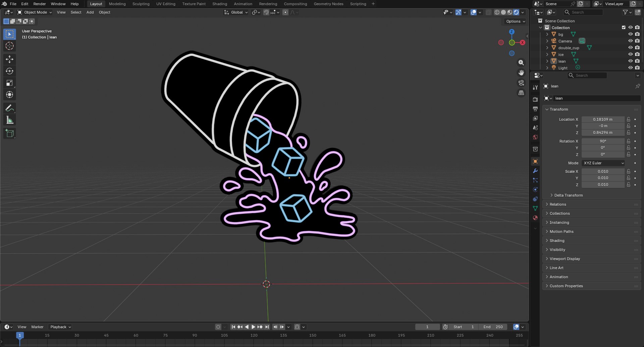Image resolution: width=644 pixels, height=347 pixels.
Task: Select the 3D Cursor tool
Action: point(9,46)
